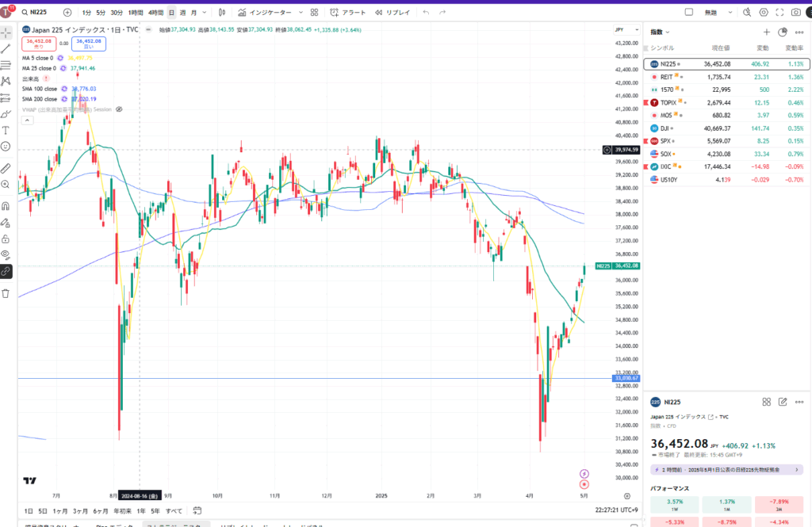This screenshot has height=527, width=812.
Task: Open NI225 details edit note icon
Action: 783,402
